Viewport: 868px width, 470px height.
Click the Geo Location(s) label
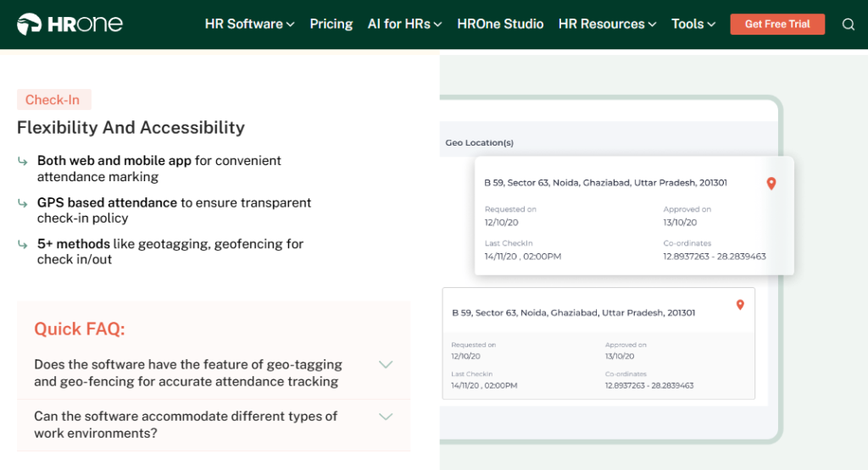[480, 142]
